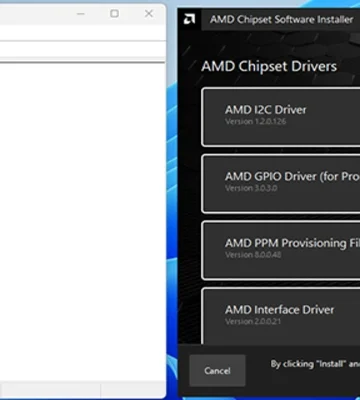Click the GPIO driver Version 3.0.3.0 text
Viewport: 360px width, 400px height.
(x=251, y=188)
